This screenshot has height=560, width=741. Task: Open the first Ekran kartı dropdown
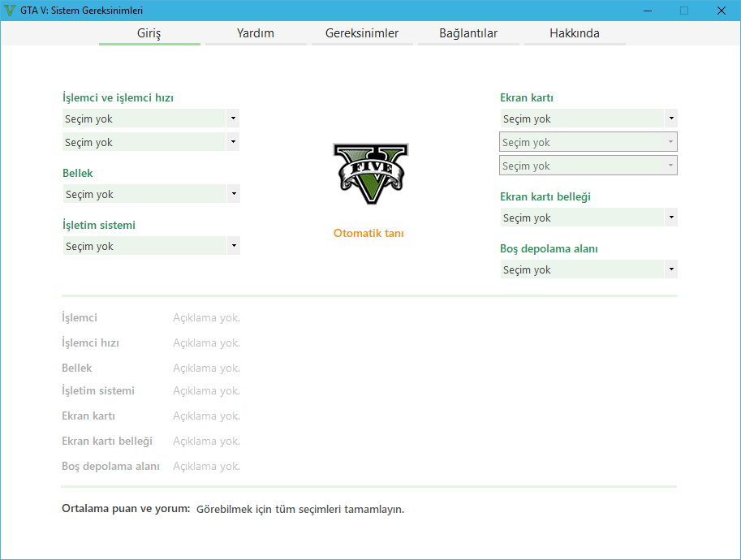[589, 118]
